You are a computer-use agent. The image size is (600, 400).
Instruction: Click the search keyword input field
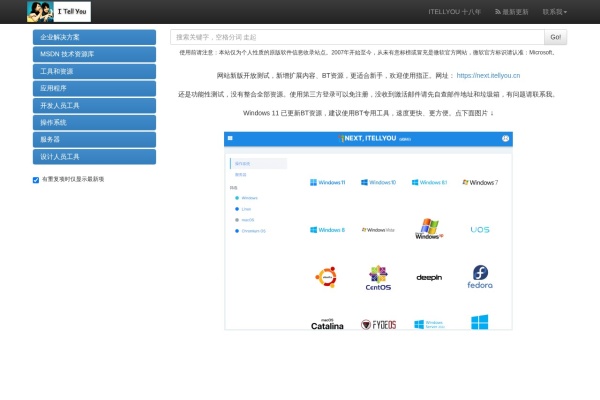point(356,37)
